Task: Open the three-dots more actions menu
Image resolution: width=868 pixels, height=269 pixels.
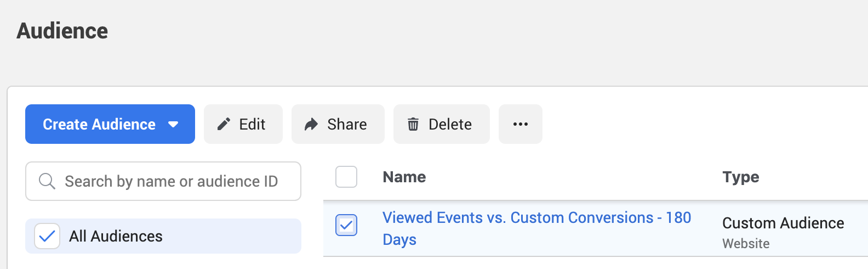Action: [521, 124]
